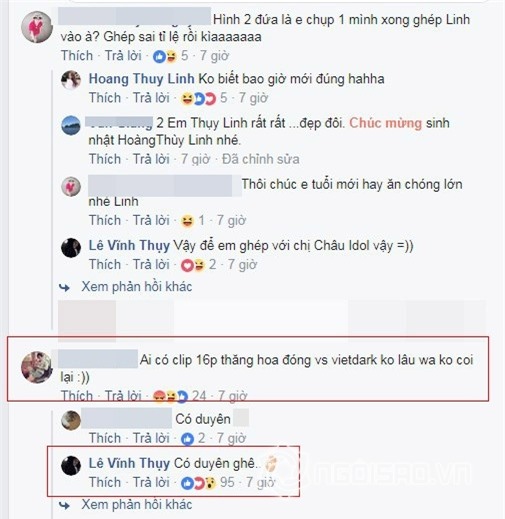This screenshot has width=505, height=519.
Task: Reply to Hoang Thuy Linh with 'Trả lời'
Action: click(151, 98)
